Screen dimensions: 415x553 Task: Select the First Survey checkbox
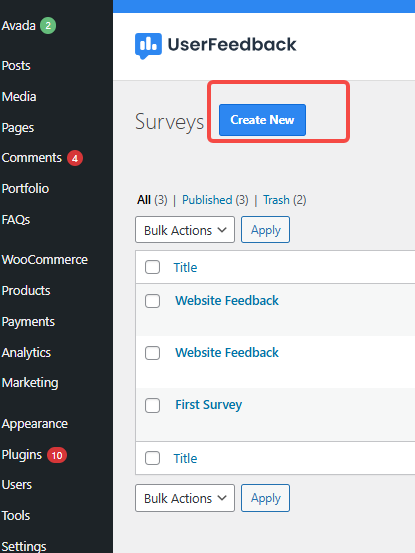click(x=152, y=405)
